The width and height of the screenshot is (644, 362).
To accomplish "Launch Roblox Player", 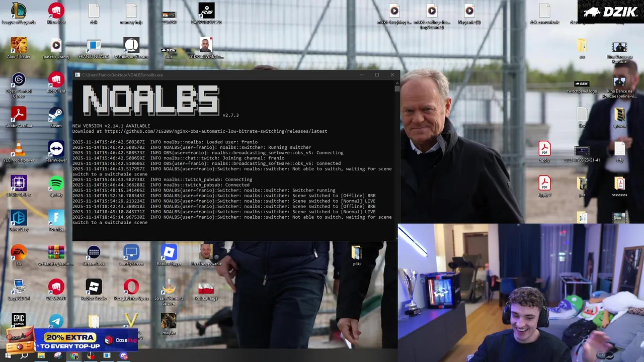I will pos(169,255).
